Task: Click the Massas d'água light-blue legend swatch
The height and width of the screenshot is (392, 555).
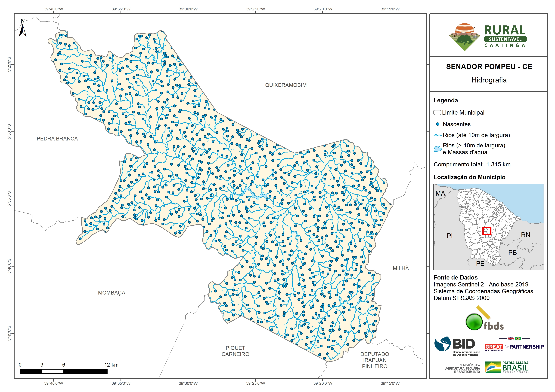Action: [437, 149]
